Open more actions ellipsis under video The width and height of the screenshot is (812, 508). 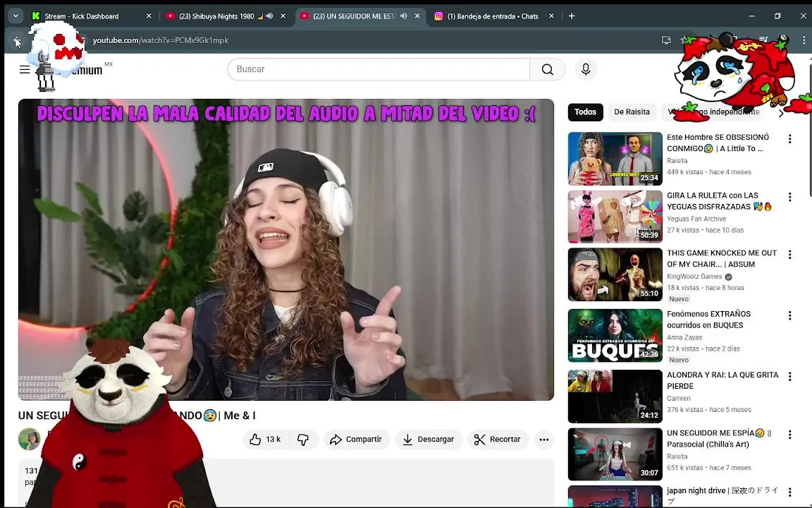(x=543, y=440)
